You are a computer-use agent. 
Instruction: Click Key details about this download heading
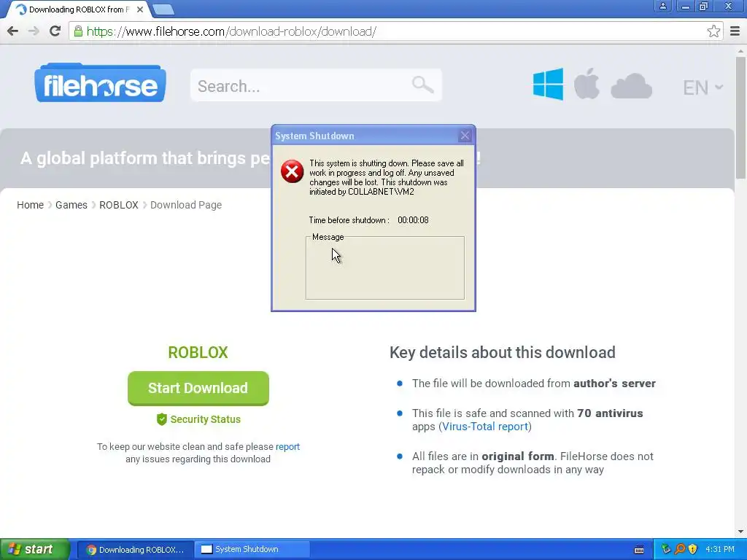click(x=503, y=352)
